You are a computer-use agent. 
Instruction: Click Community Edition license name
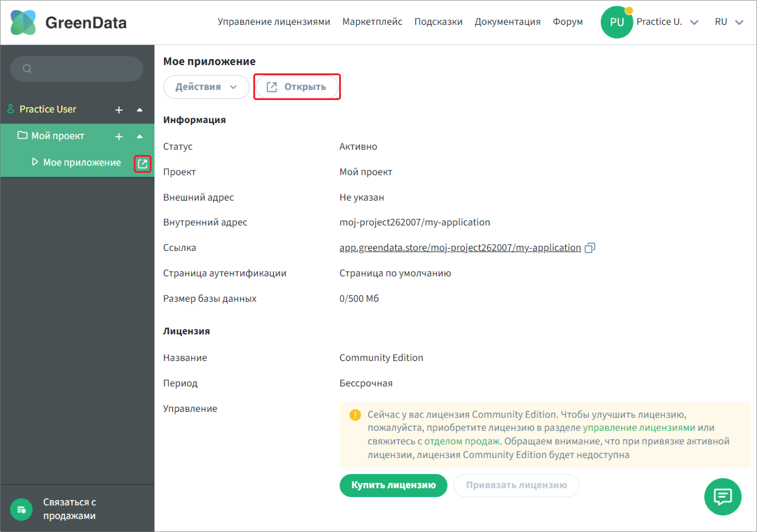pos(381,358)
